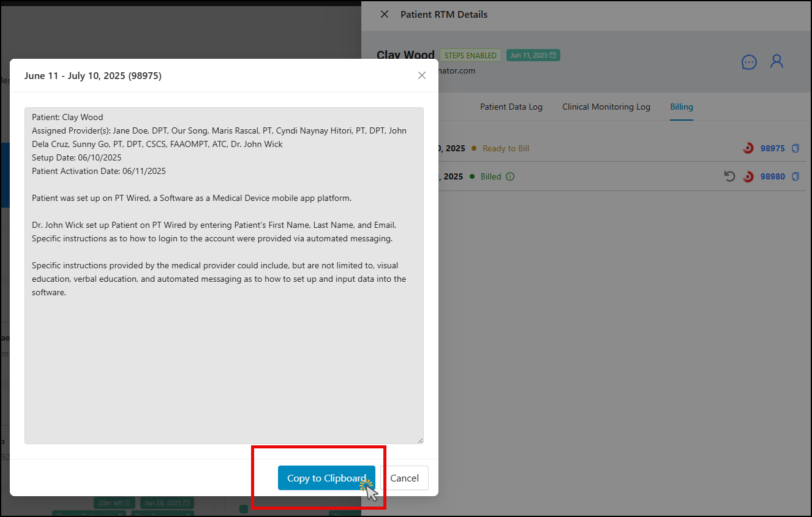Close the June 11 - July 10 dialog
Screen dimensions: 812x517
[421, 75]
